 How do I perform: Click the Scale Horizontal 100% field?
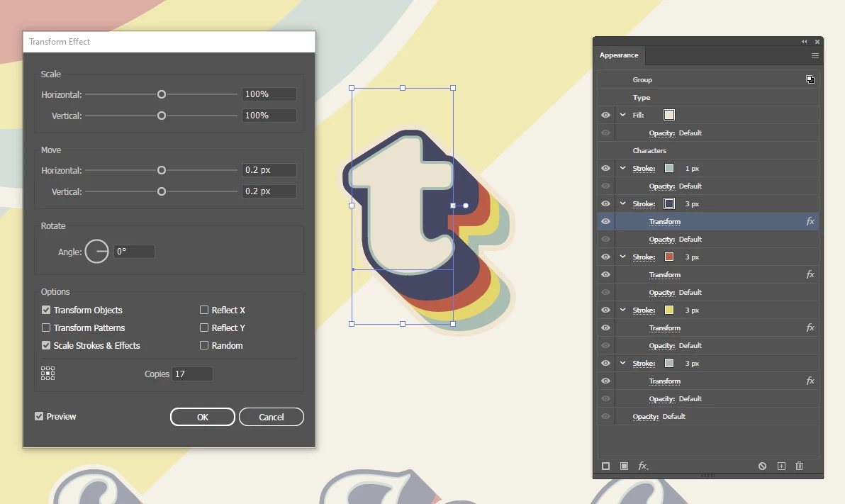[x=269, y=94]
